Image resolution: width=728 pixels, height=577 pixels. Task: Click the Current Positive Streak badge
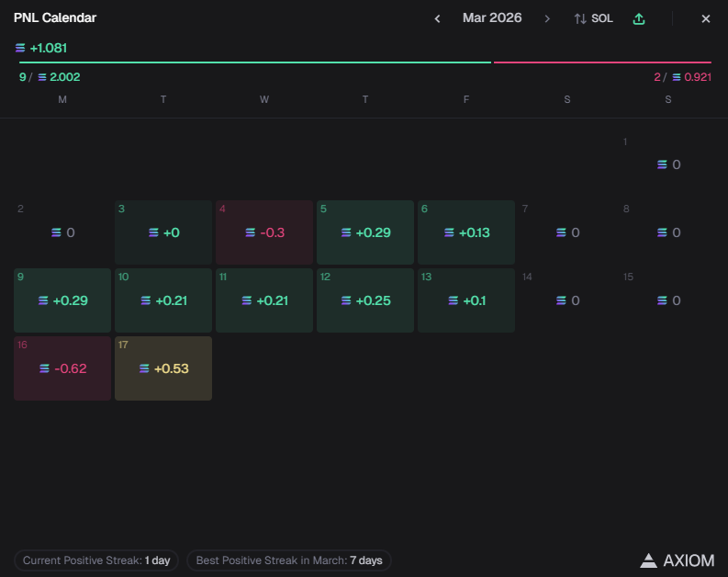point(96,560)
